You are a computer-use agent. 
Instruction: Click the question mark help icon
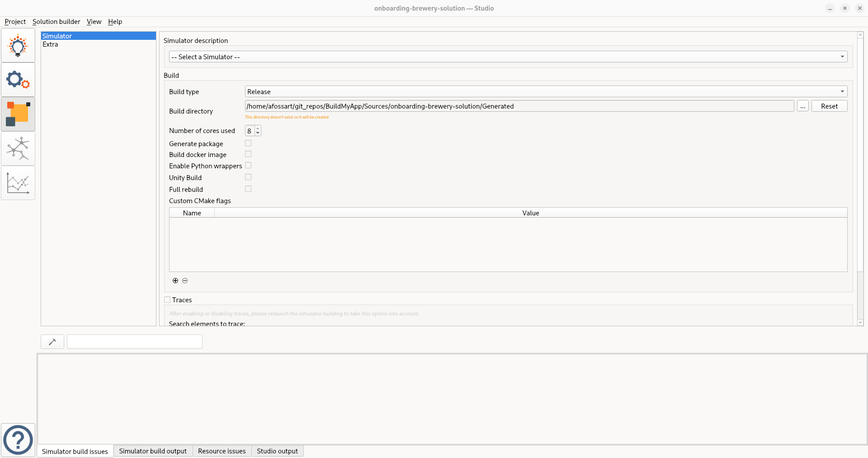[18, 440]
